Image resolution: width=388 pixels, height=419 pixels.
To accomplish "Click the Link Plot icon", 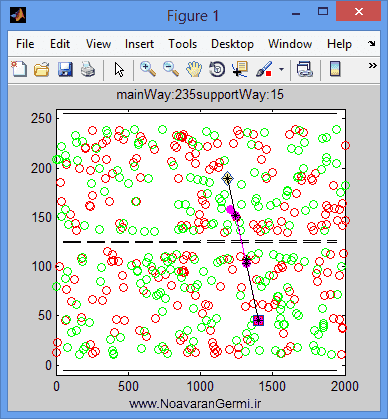I will coord(305,69).
